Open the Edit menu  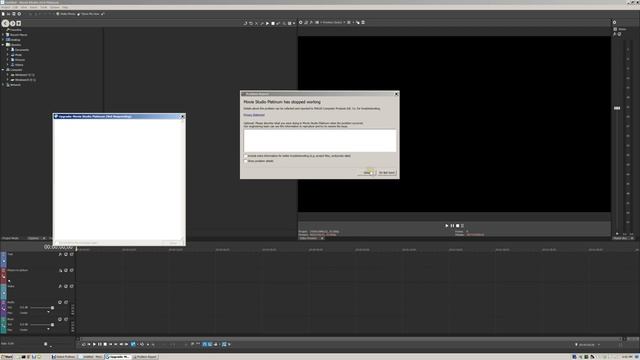click(x=15, y=7)
